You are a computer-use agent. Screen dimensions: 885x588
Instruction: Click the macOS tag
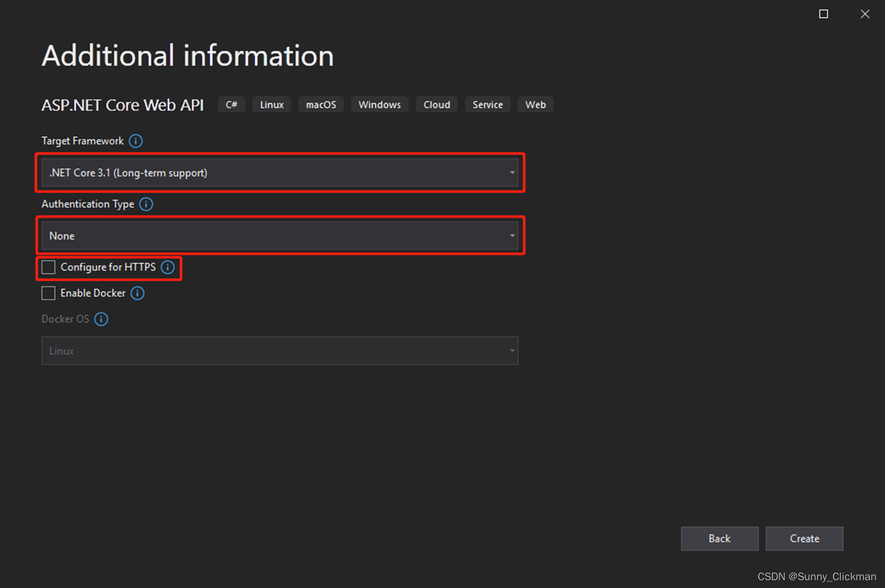tap(321, 105)
